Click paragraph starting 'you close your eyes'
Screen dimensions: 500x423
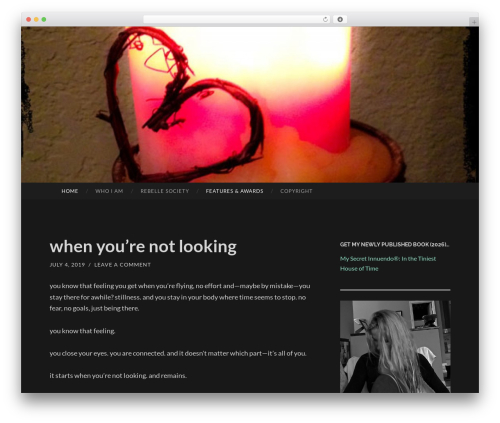click(x=178, y=353)
